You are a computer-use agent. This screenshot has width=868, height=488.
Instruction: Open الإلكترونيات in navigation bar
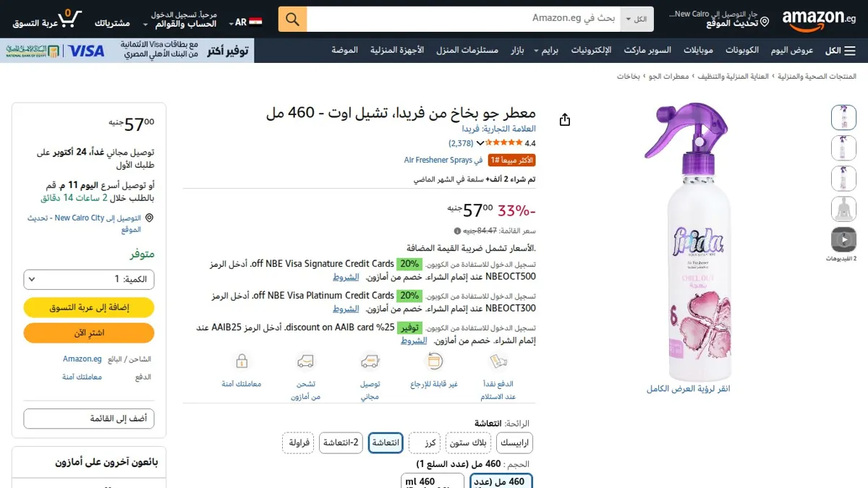coord(591,51)
